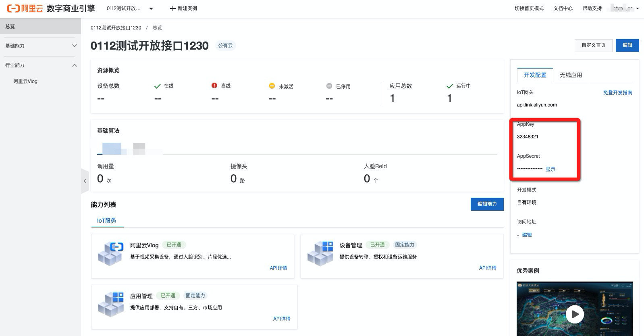The width and height of the screenshot is (644, 336).
Task: Click the blue 编辑 button
Action: [627, 45]
